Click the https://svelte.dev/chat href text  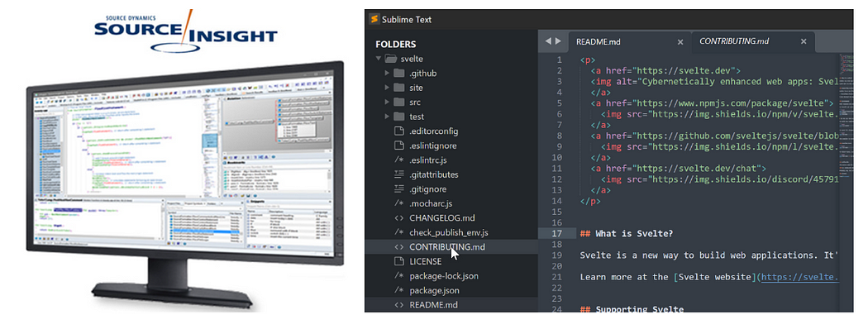(700, 169)
